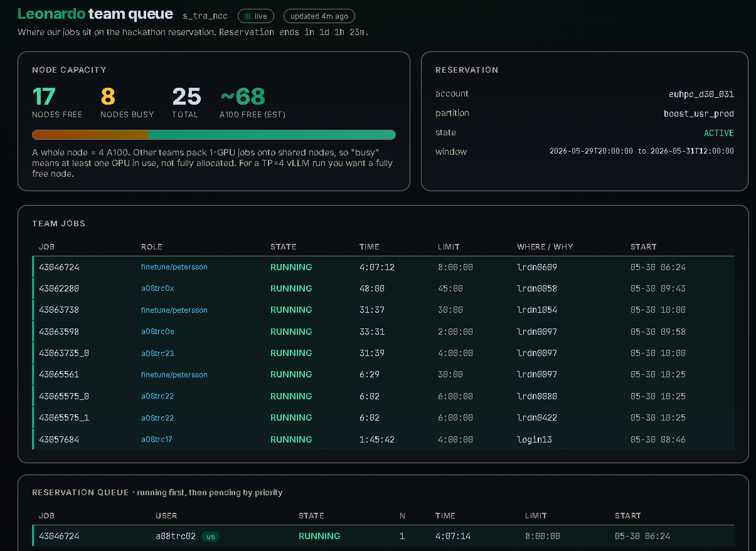The height and width of the screenshot is (551, 756).
Task: Click node lrdn0058
Action: [537, 288]
